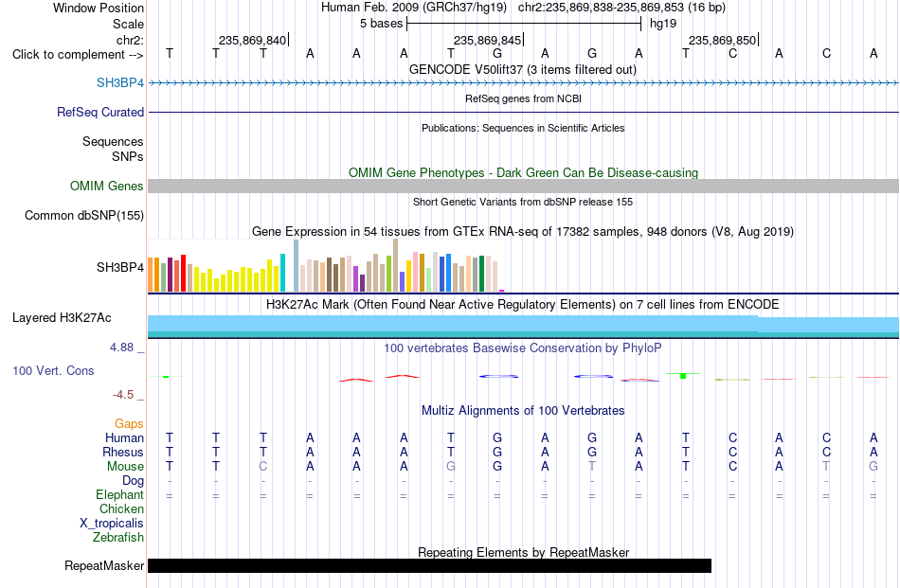
Task: Click the bright green square PhyloP marker
Action: (x=683, y=376)
